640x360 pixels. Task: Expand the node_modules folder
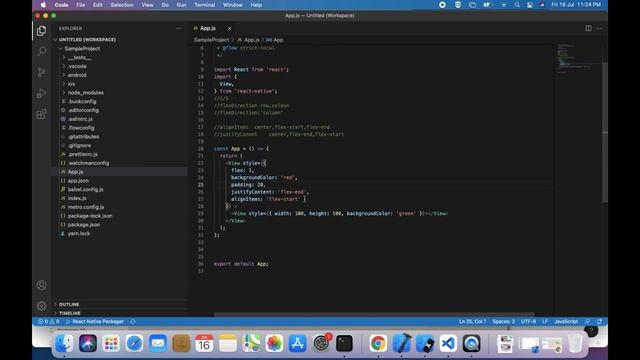coord(86,93)
